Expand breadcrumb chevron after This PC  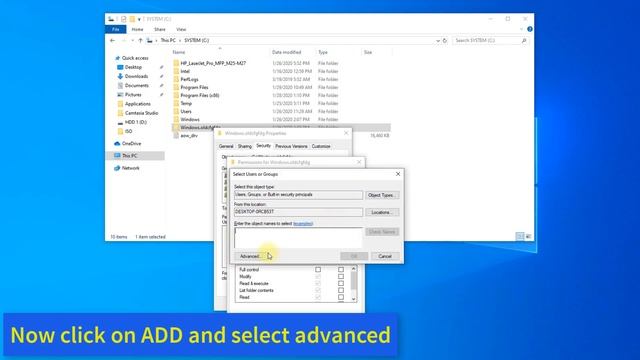(180, 40)
